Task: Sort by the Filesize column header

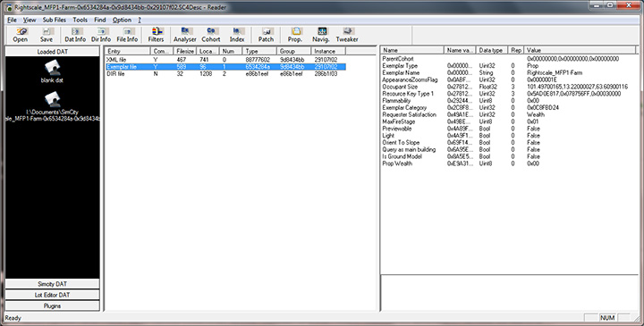Action: 184,51
